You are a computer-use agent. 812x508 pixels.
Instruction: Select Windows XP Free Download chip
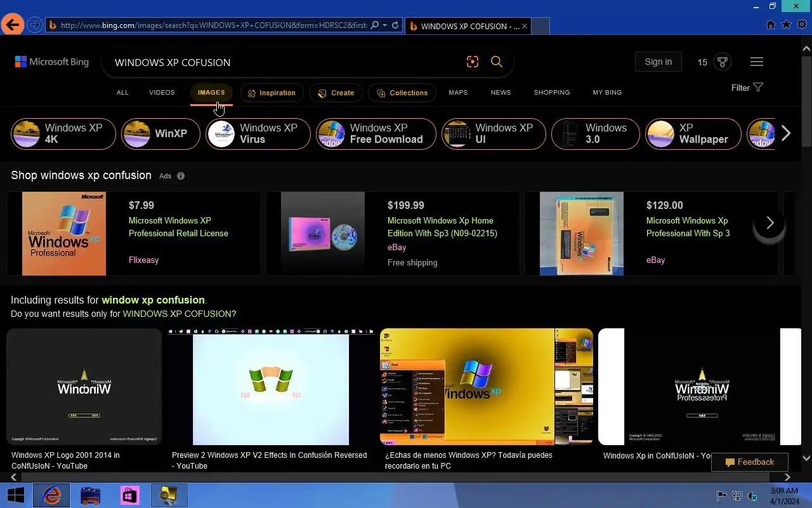(376, 133)
